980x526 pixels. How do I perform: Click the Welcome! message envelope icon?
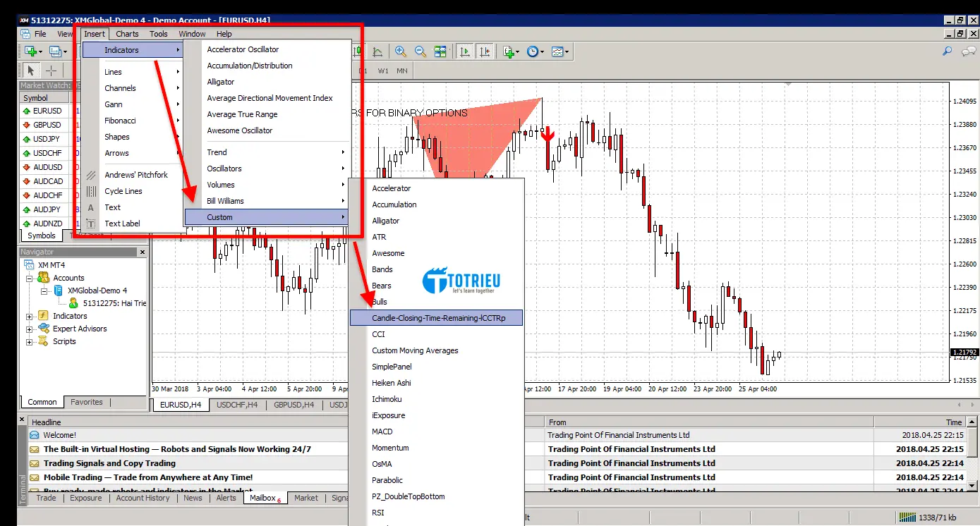pyautogui.click(x=35, y=435)
